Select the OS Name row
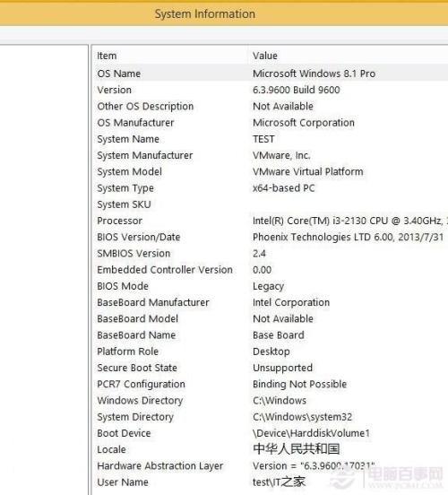Image resolution: width=448 pixels, height=495 pixels. [271, 74]
